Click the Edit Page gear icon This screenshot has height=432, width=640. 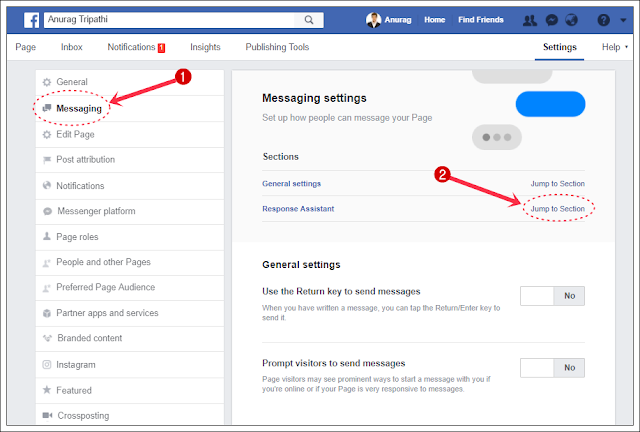(47, 134)
